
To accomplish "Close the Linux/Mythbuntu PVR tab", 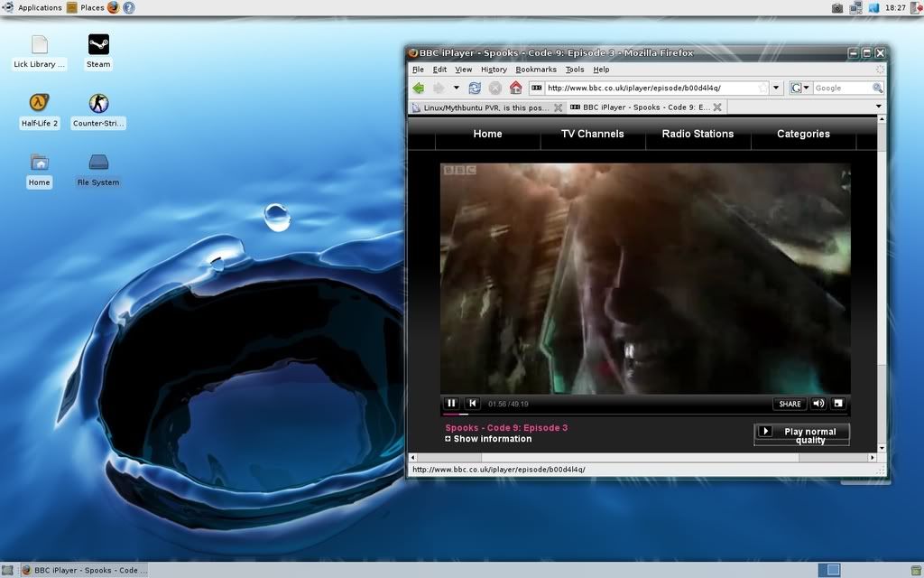I will pyautogui.click(x=558, y=107).
